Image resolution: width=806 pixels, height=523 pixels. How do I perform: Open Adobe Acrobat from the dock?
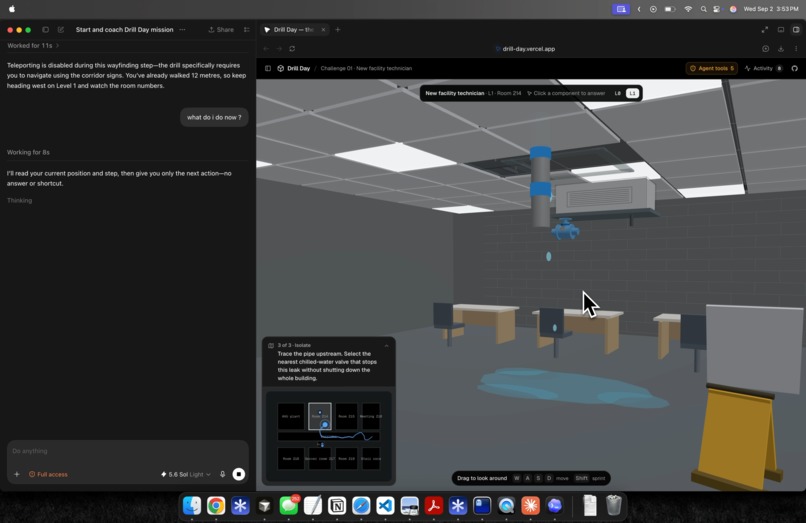click(433, 506)
